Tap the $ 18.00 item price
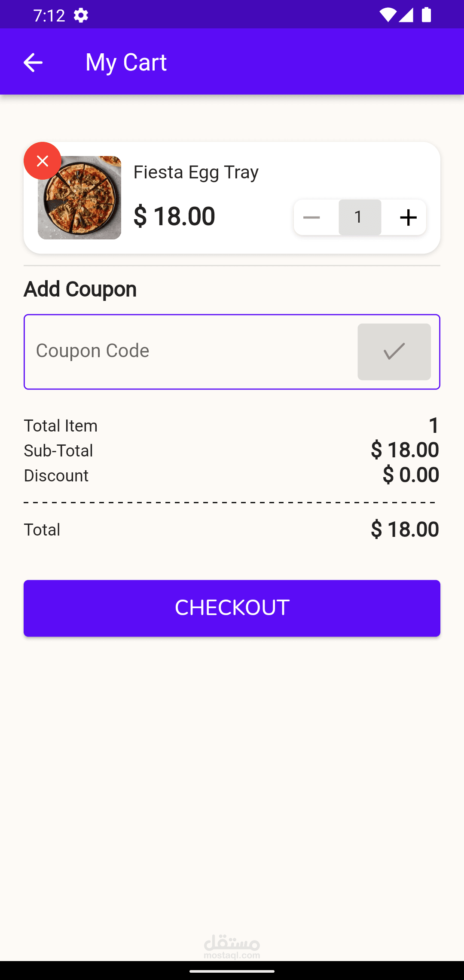Viewport: 464px width, 980px height. [174, 216]
